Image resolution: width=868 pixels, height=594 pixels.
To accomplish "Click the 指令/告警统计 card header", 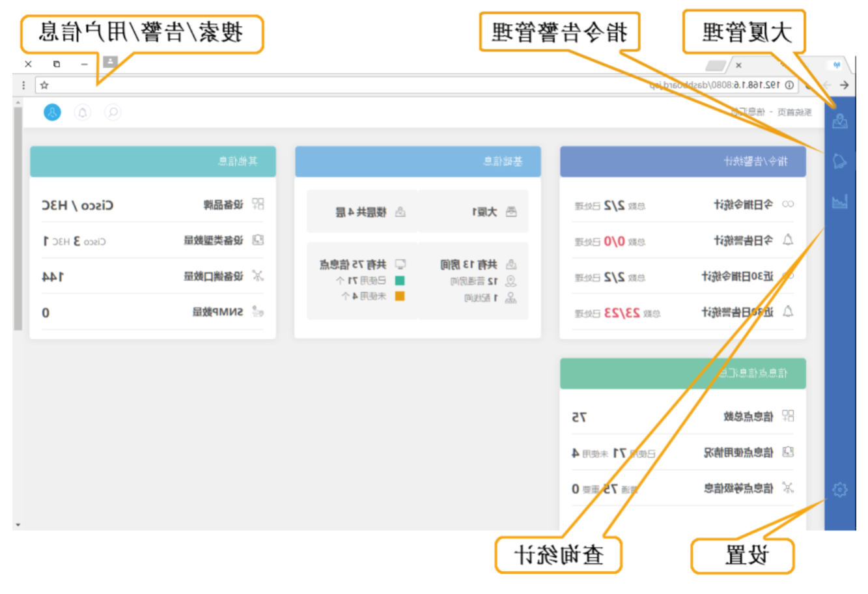I will [x=683, y=162].
